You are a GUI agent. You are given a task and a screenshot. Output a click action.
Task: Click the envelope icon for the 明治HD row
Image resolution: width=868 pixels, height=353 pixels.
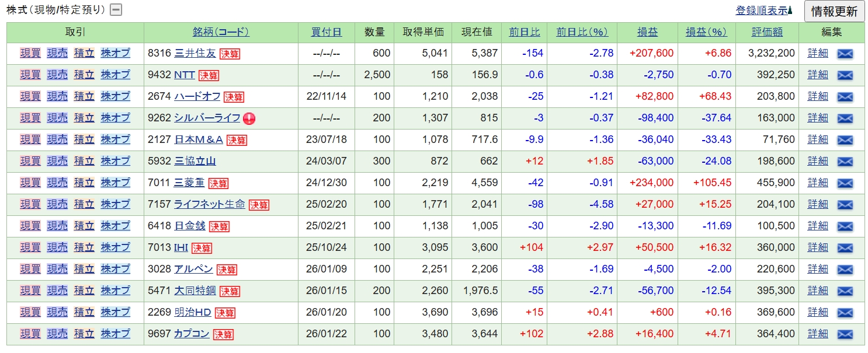pos(845,313)
